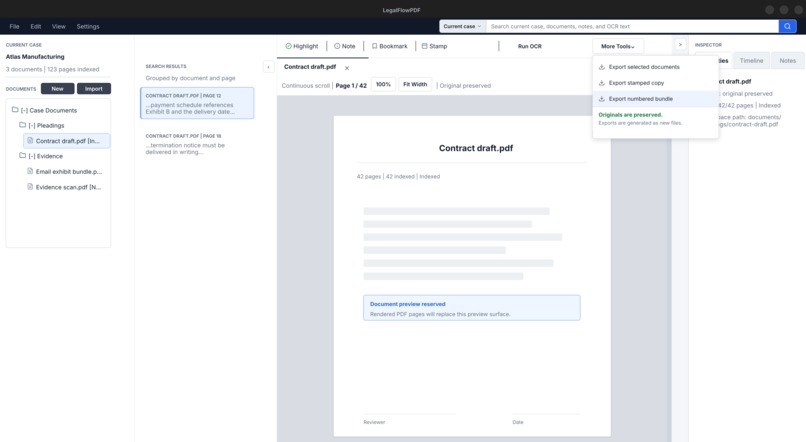Open the Current case scope dropdown
Image resolution: width=806 pixels, height=442 pixels.
click(462, 26)
